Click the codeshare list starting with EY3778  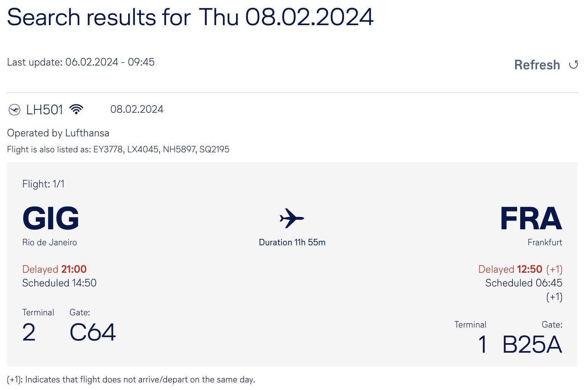click(161, 149)
